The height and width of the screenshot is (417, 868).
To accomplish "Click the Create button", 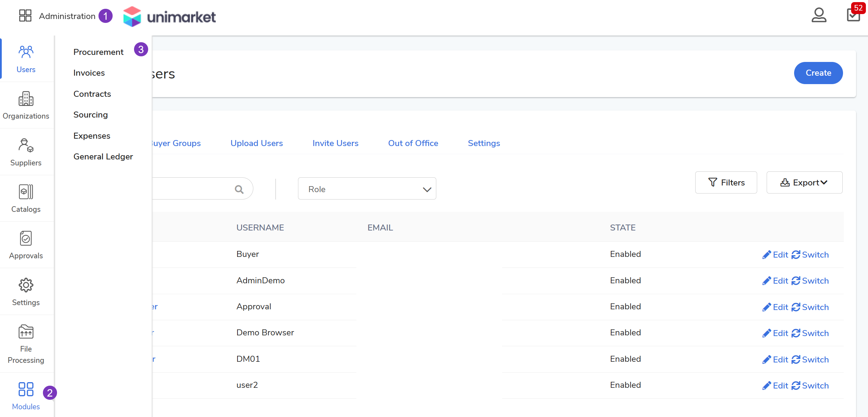I will pos(818,73).
